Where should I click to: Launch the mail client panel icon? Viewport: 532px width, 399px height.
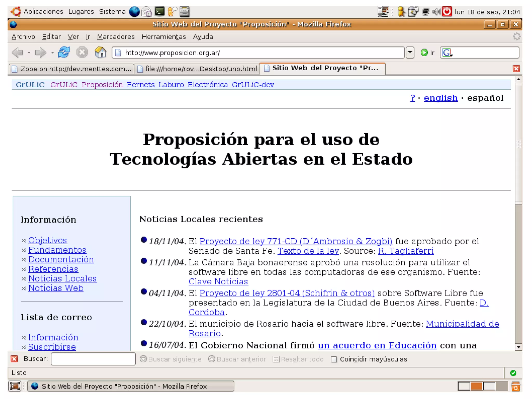[147, 12]
